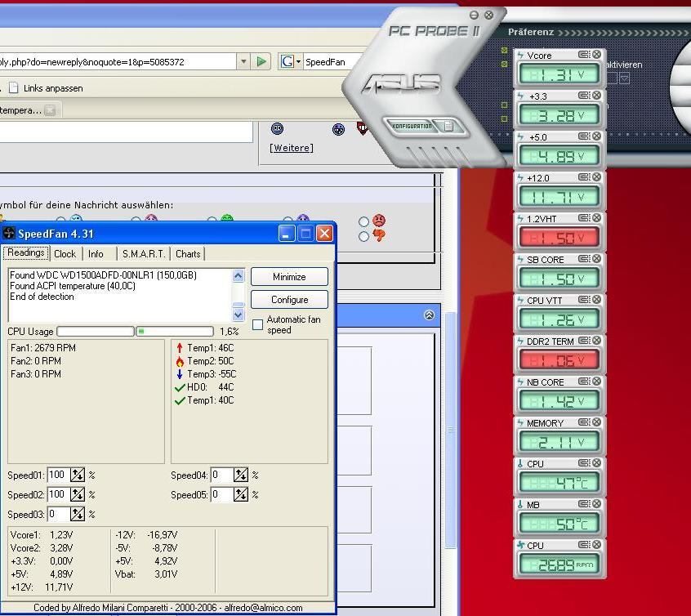Image resolution: width=691 pixels, height=616 pixels.
Task: Close the MEMORY voltage sensor panel
Action: coord(597,422)
